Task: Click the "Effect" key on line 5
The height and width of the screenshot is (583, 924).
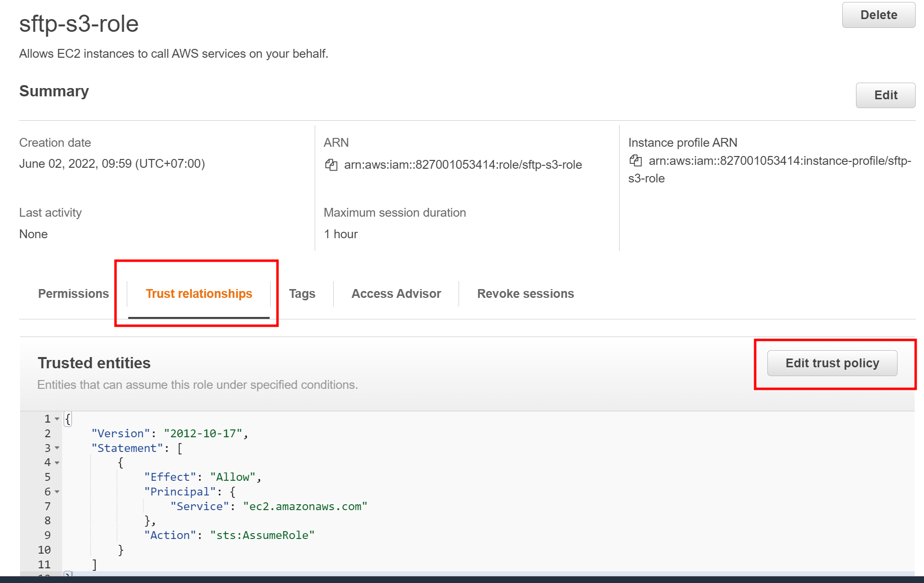Action: point(170,477)
